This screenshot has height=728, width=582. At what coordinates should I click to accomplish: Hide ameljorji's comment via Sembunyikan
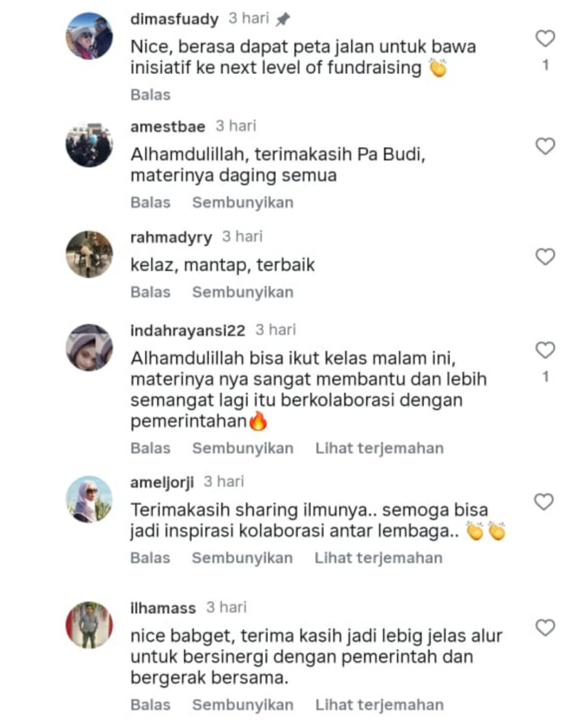coord(242,558)
